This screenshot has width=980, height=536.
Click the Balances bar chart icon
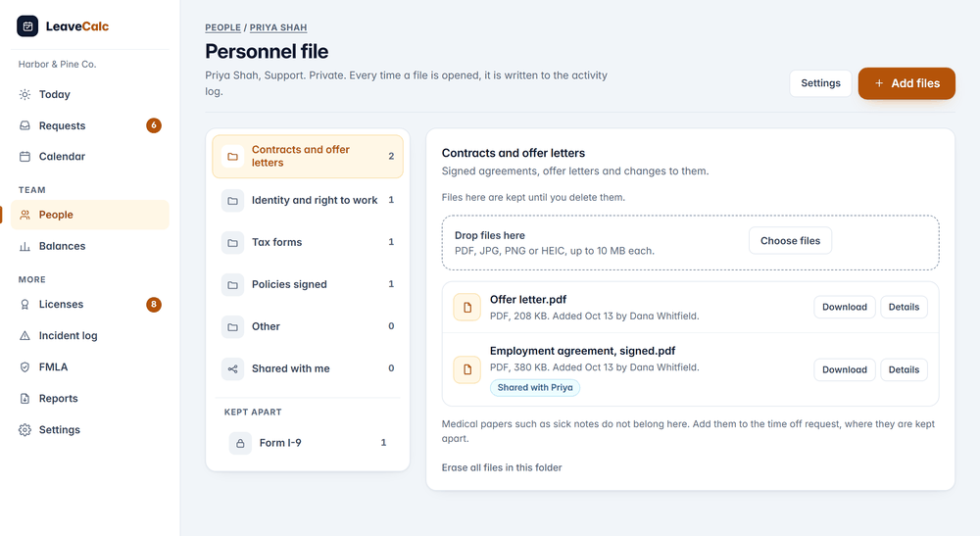pos(25,246)
